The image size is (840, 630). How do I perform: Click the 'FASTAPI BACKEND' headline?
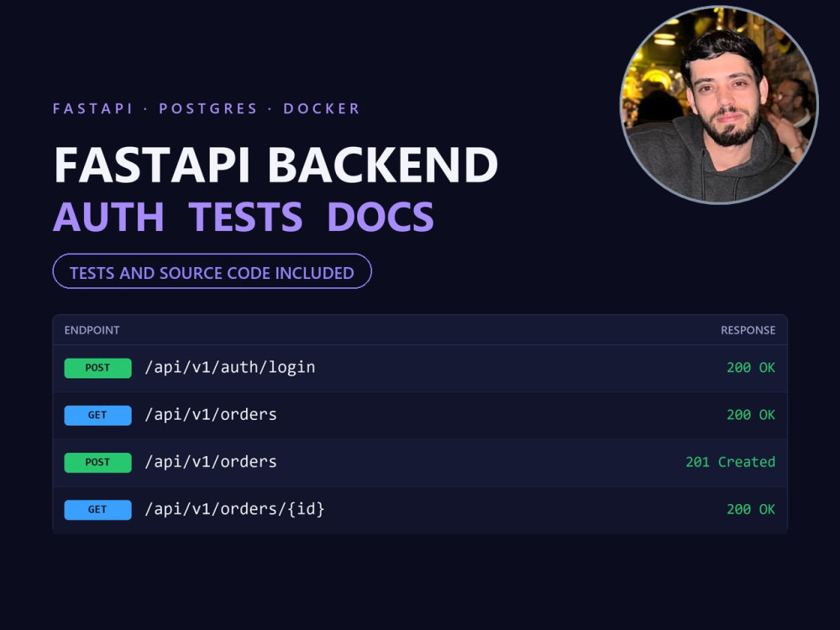tap(276, 165)
